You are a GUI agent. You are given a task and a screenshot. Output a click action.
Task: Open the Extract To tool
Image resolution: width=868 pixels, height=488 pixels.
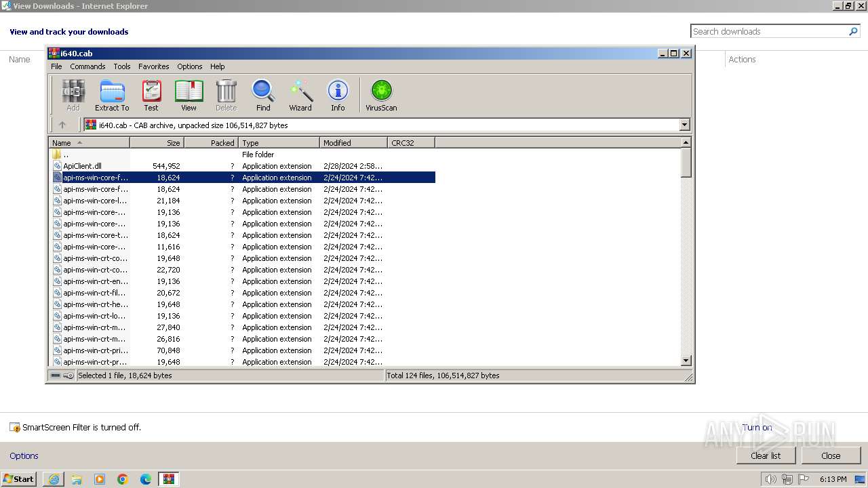pyautogui.click(x=112, y=95)
